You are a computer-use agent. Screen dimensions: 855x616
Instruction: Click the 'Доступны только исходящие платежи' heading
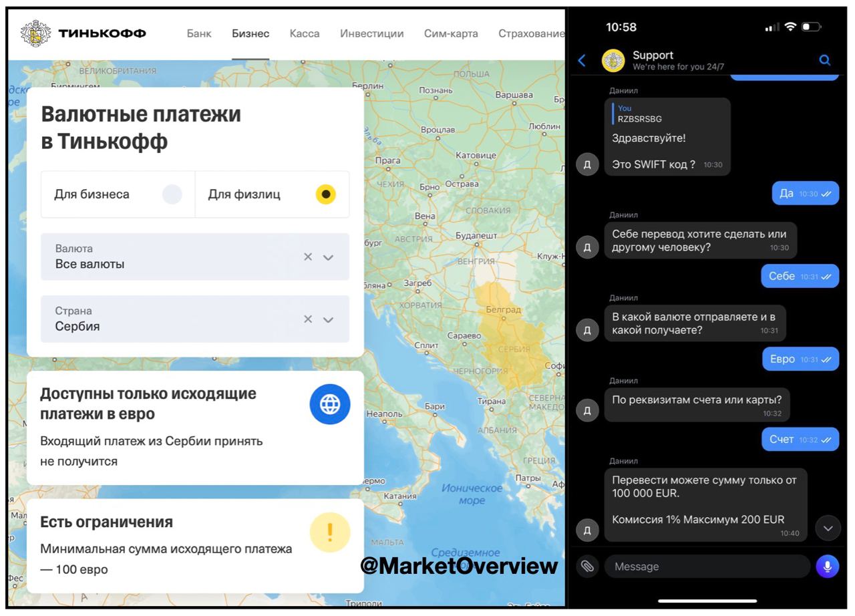(x=148, y=404)
